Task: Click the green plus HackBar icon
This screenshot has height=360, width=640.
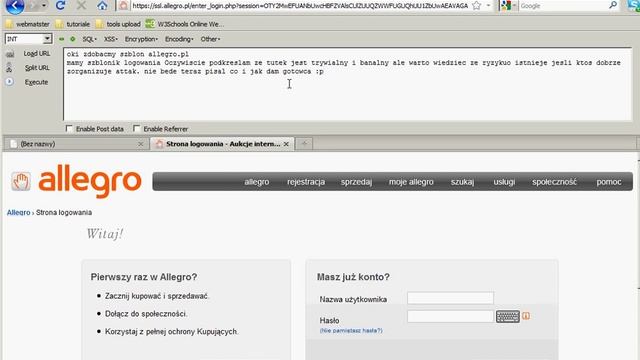Action: [x=73, y=39]
